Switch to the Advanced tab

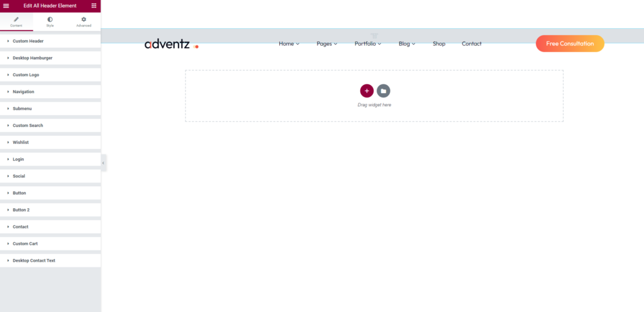point(84,22)
